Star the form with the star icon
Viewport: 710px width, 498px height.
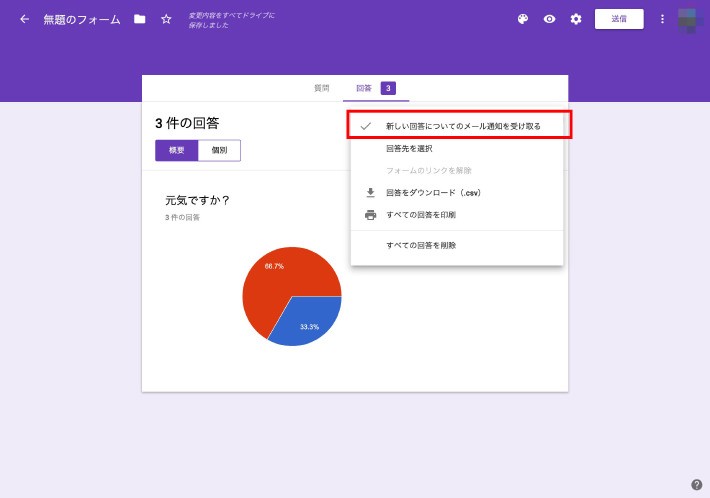(x=166, y=19)
